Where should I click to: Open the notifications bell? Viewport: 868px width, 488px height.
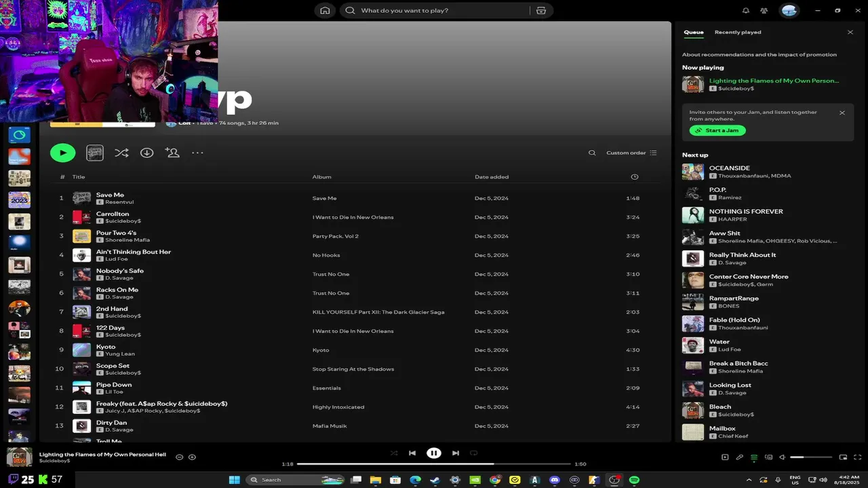(746, 10)
